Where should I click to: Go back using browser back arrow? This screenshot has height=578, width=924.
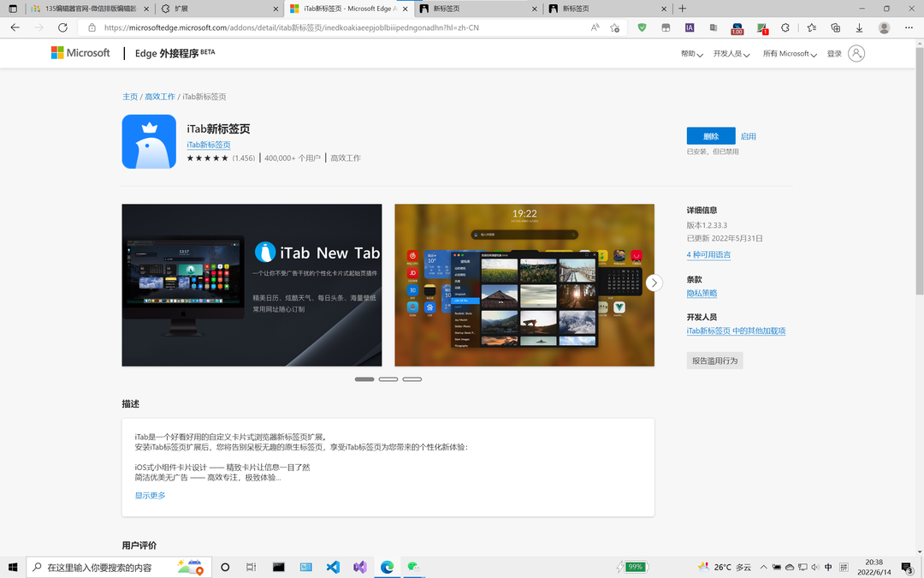15,27
